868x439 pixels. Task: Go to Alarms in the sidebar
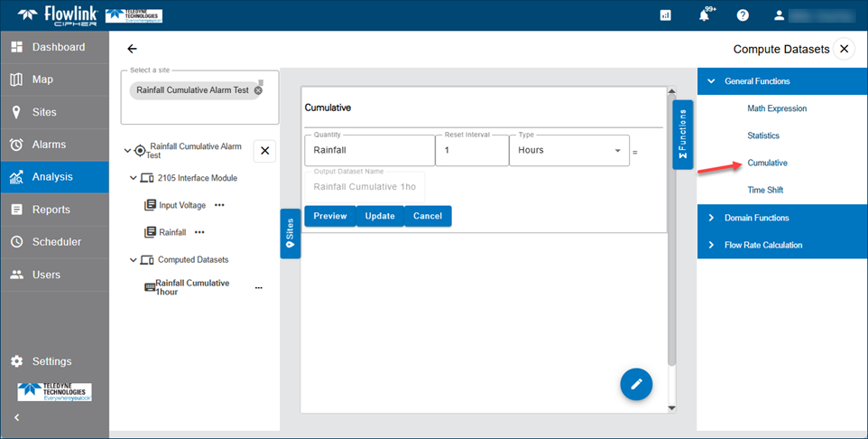pos(49,145)
